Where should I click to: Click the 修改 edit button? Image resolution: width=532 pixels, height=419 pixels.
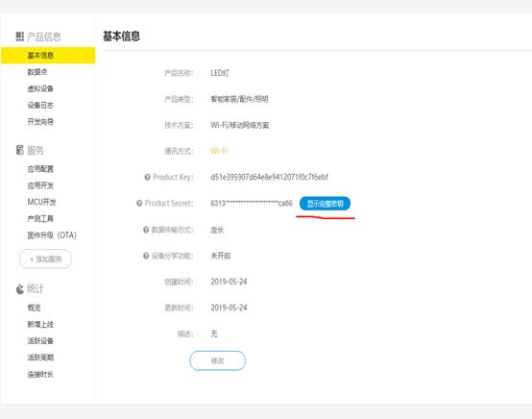(x=217, y=360)
